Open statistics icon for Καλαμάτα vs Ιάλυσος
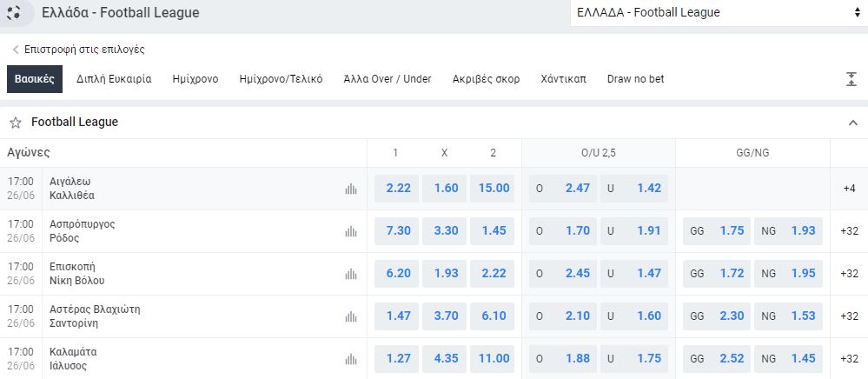 tap(351, 360)
